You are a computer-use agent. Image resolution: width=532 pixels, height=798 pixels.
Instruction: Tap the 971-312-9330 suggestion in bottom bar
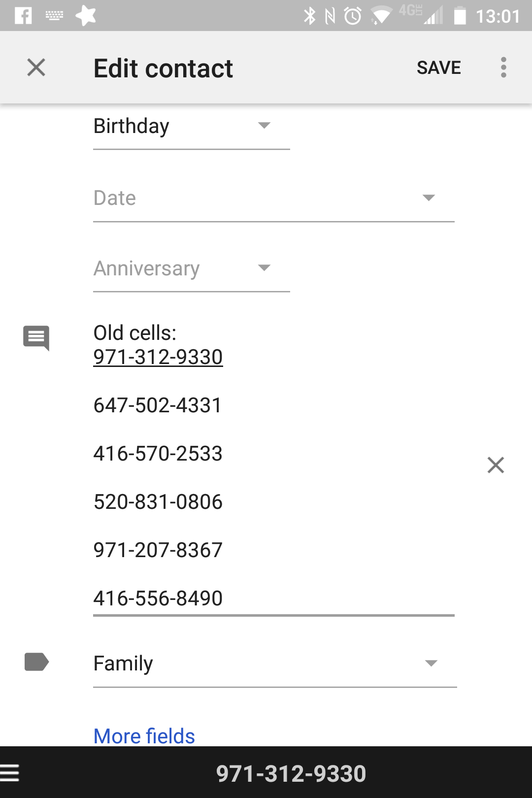[x=291, y=773]
